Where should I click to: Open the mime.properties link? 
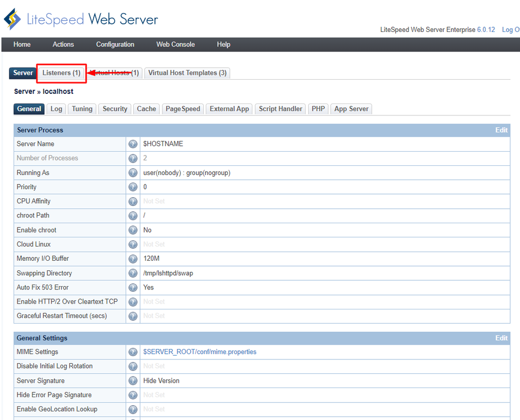point(199,352)
